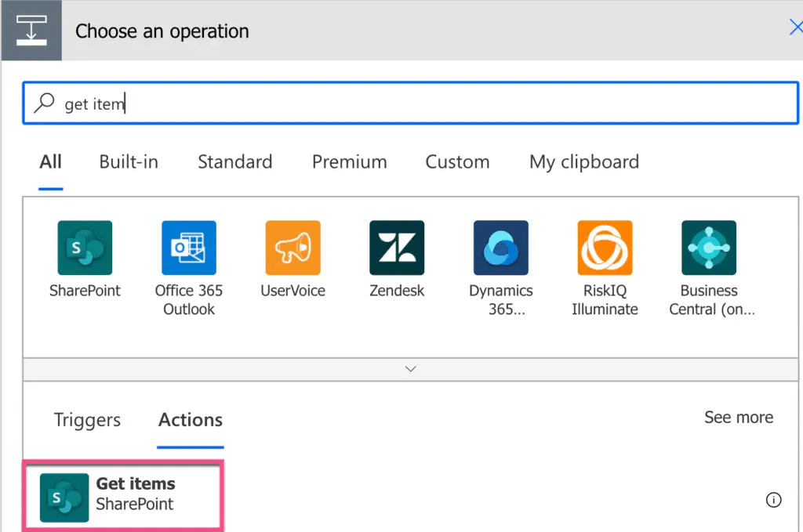Click the search magnifier icon
Screen dimensions: 803x532
tap(46, 103)
